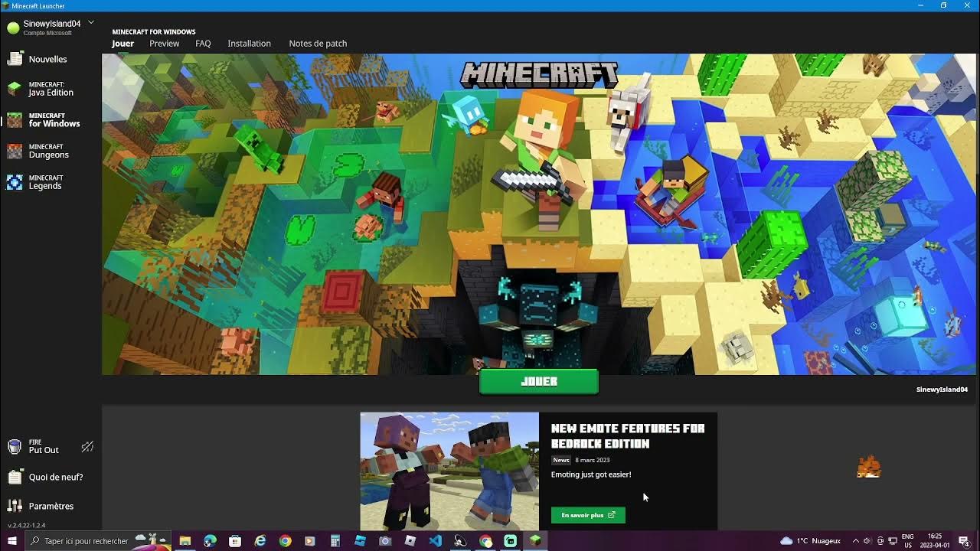980x551 pixels.
Task: Open Calculator from taskbar
Action: (x=335, y=541)
